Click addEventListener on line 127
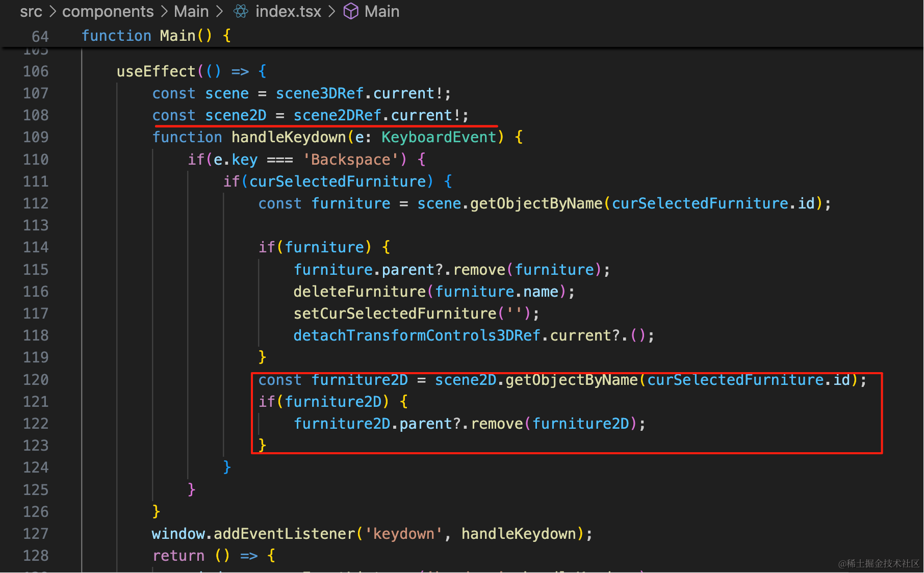Image resolution: width=924 pixels, height=573 pixels. [284, 534]
